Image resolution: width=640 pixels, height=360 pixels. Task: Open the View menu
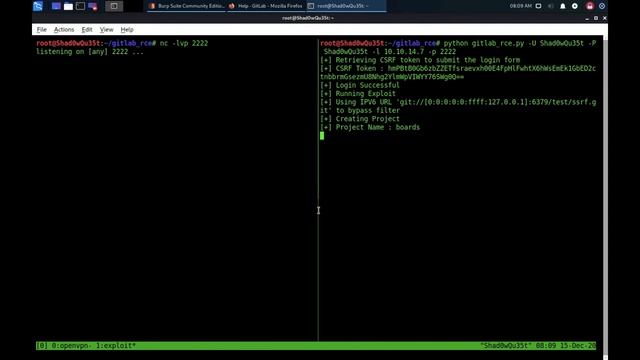(107, 29)
